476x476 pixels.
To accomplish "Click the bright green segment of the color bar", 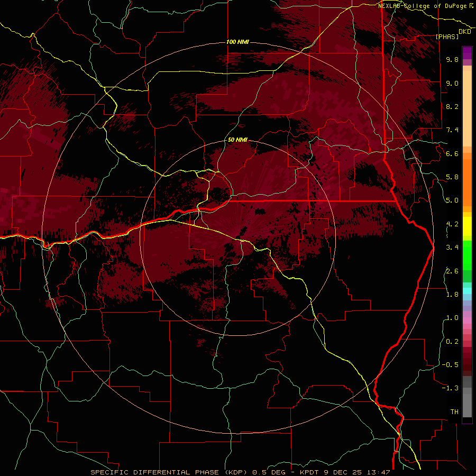I will (x=467, y=254).
